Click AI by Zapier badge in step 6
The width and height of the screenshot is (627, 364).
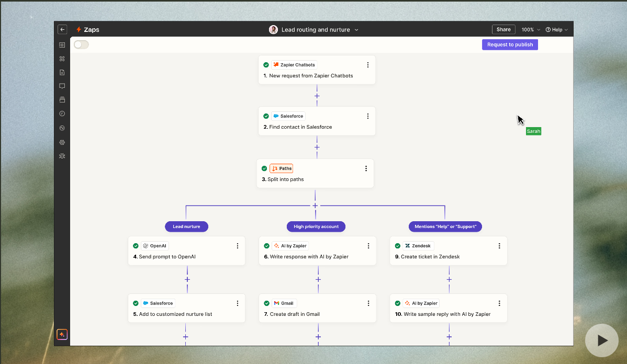[290, 246]
